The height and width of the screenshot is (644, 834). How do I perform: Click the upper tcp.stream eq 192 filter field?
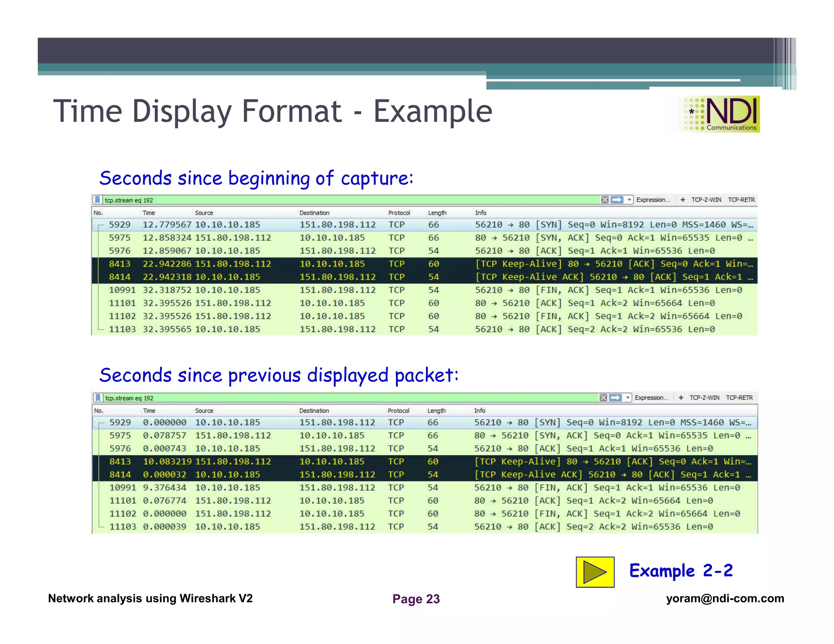350,200
